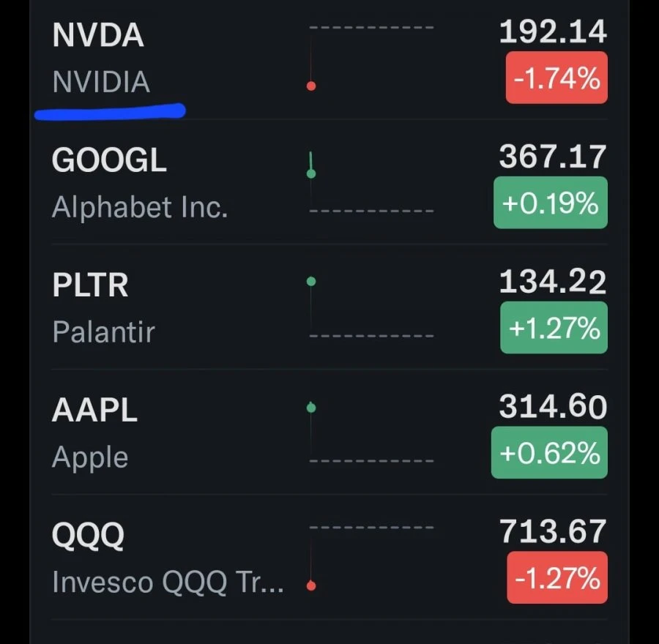Viewport: 659px width, 644px height.
Task: Open the NVDA mini sparkline chart
Action: click(x=371, y=57)
